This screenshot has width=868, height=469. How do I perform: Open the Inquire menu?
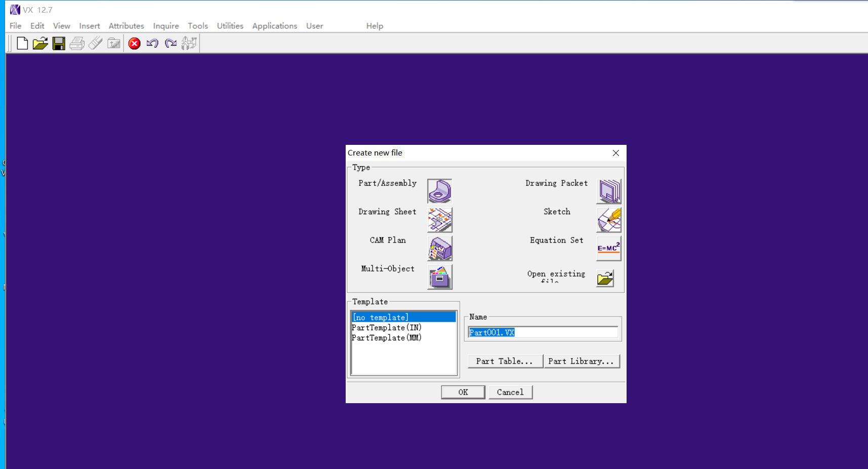click(x=166, y=26)
